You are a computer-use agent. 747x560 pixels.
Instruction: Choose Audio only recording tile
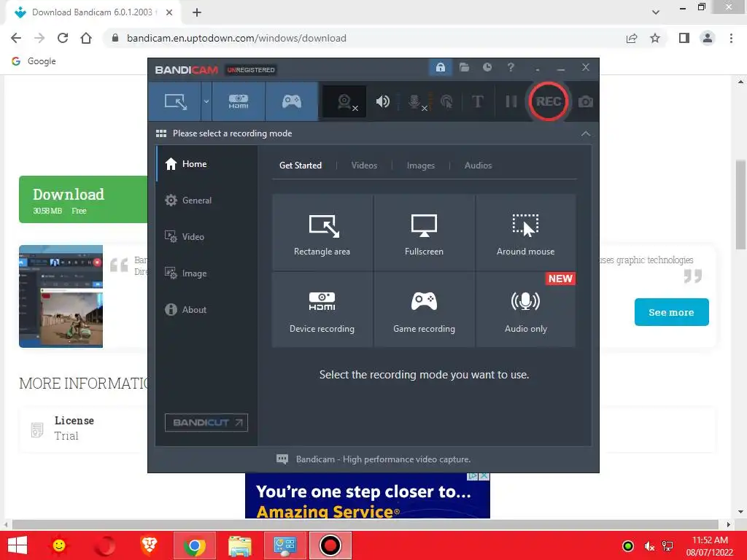[525, 309]
